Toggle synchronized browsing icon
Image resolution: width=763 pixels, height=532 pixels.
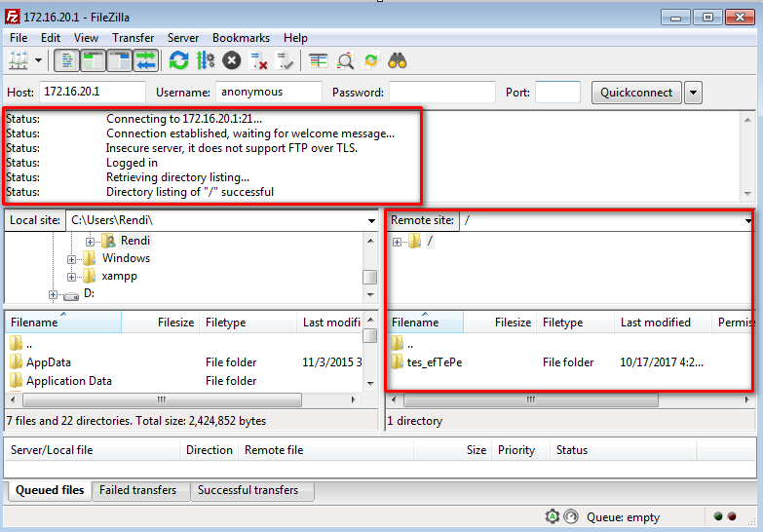pos(371,60)
